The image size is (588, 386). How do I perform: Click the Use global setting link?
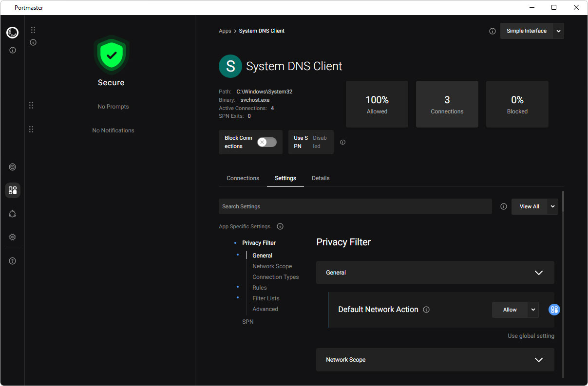point(531,336)
